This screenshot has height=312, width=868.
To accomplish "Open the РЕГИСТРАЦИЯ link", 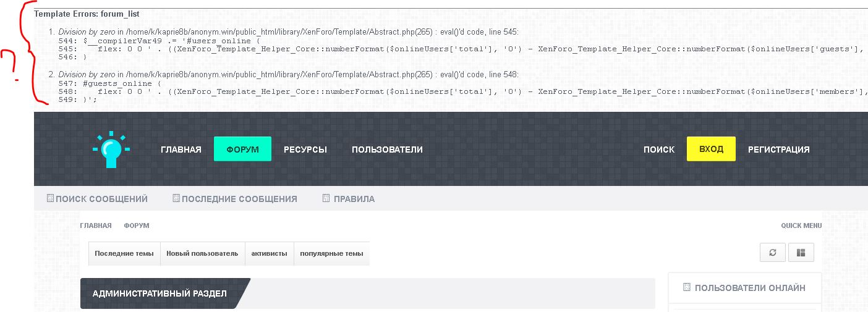I will [779, 150].
